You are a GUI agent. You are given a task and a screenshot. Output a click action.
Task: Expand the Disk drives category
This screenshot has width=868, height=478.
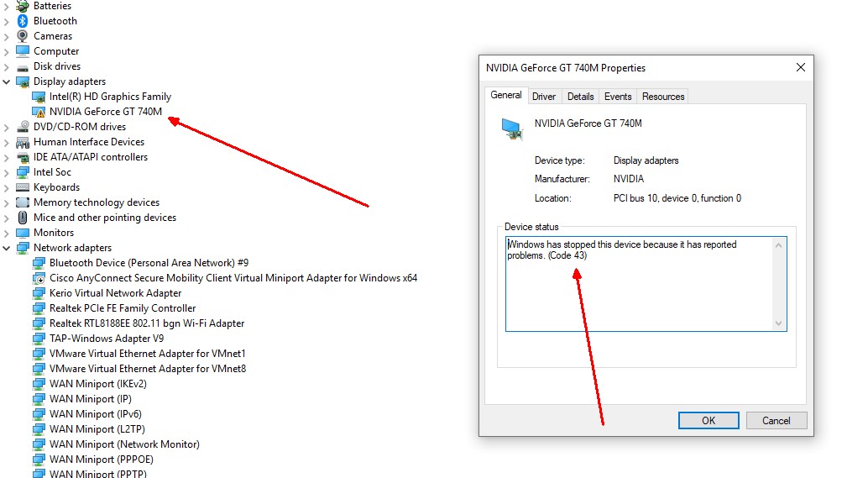[7, 67]
